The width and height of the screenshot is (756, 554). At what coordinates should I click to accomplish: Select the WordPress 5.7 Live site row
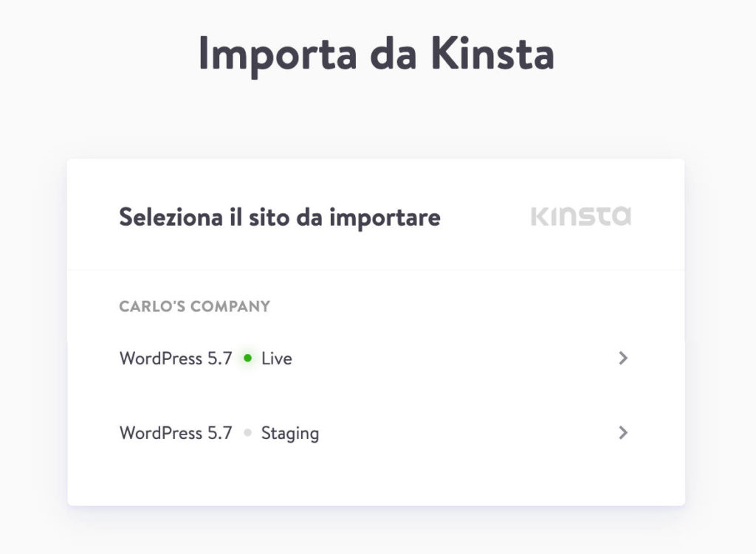(376, 358)
